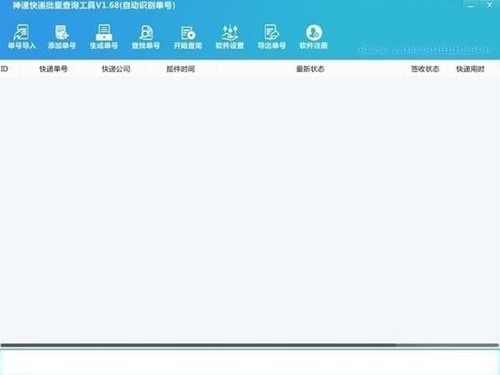
Task: Click the 揽件时间 column header
Action: pos(180,69)
